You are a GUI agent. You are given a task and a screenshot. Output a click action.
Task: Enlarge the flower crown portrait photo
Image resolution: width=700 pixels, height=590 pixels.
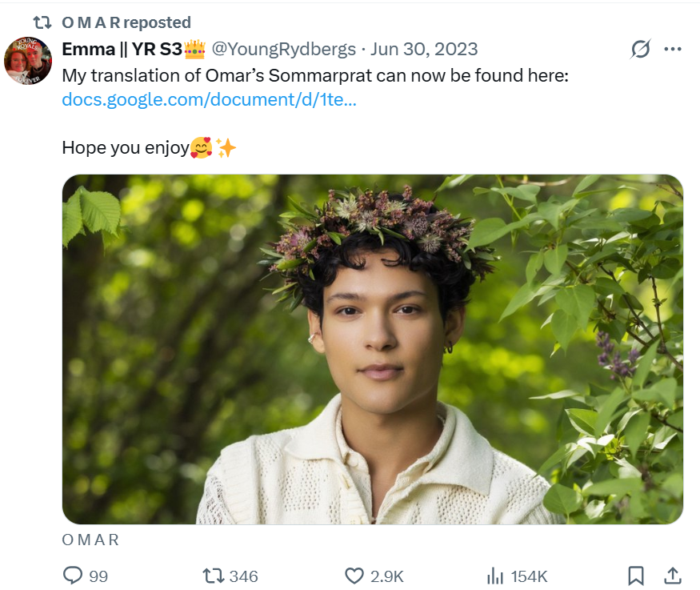pos(372,349)
